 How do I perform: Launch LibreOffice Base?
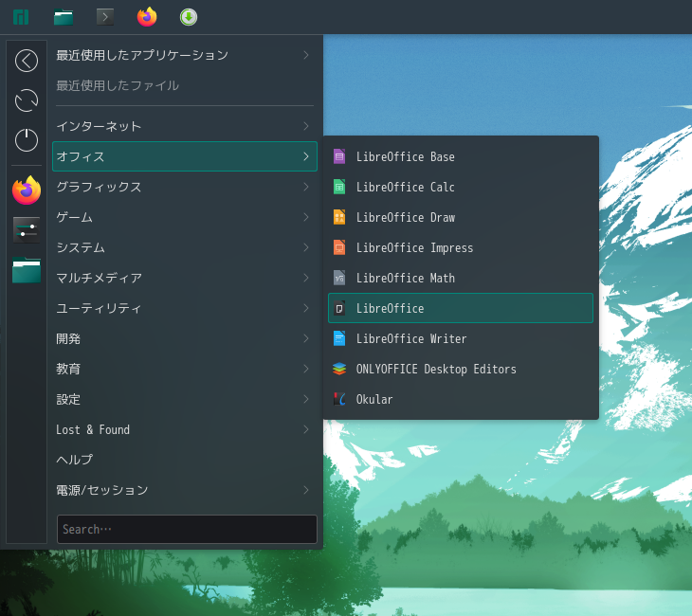tap(461, 156)
